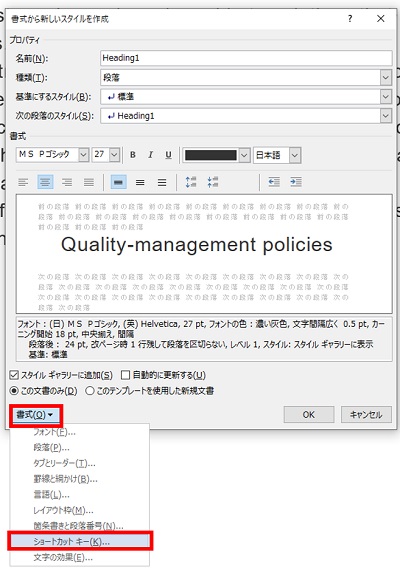Open font name dropdown MS Pゴシック
This screenshot has width=400, height=578.
tap(84, 155)
